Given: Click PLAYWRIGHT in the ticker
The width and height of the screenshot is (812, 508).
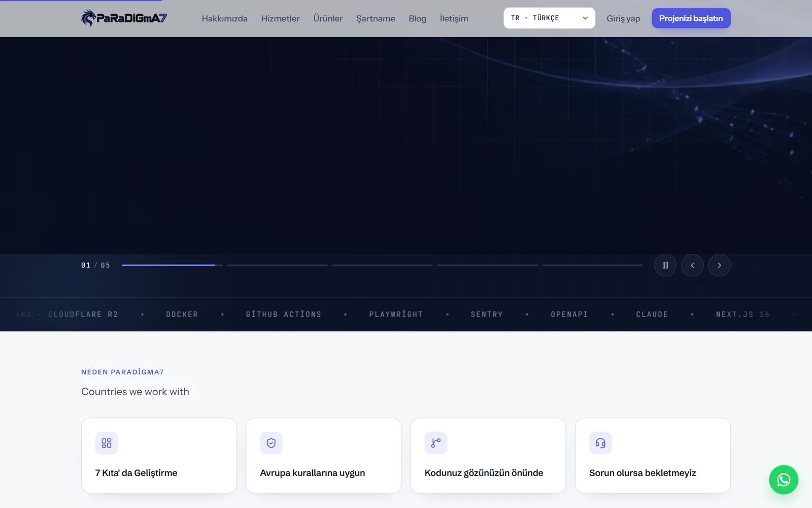Looking at the screenshot, I should pyautogui.click(x=396, y=314).
